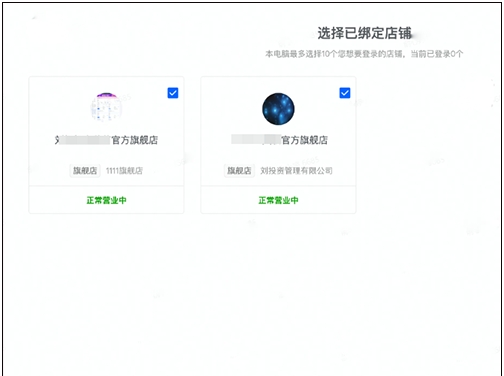Click the 1111旗舰店 store's avatar
The image size is (504, 376).
pyautogui.click(x=106, y=108)
